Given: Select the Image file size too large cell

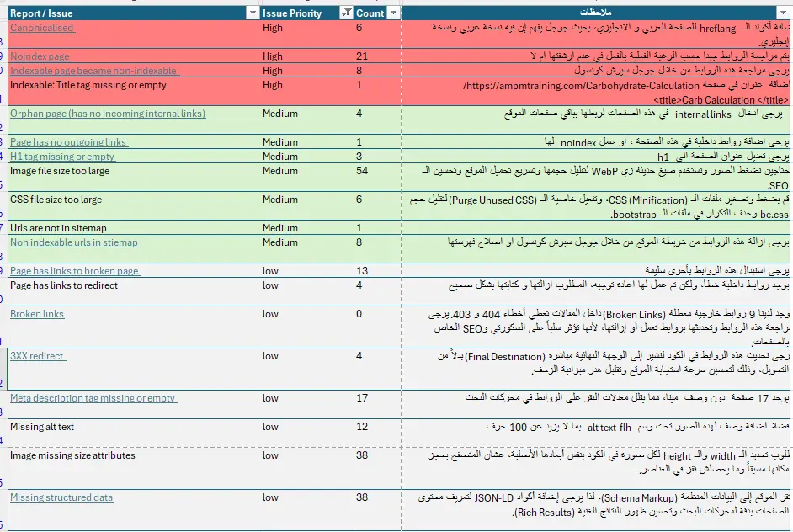Looking at the screenshot, I should (59, 170).
